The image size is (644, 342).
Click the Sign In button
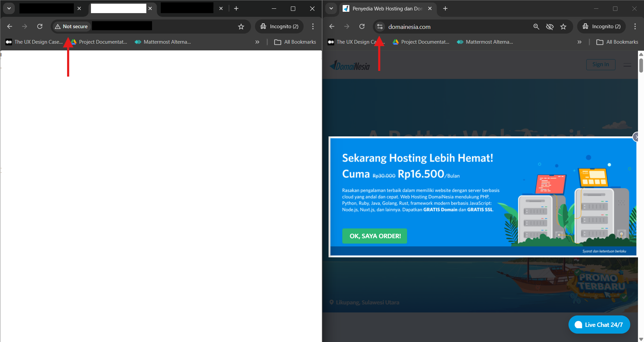point(601,65)
